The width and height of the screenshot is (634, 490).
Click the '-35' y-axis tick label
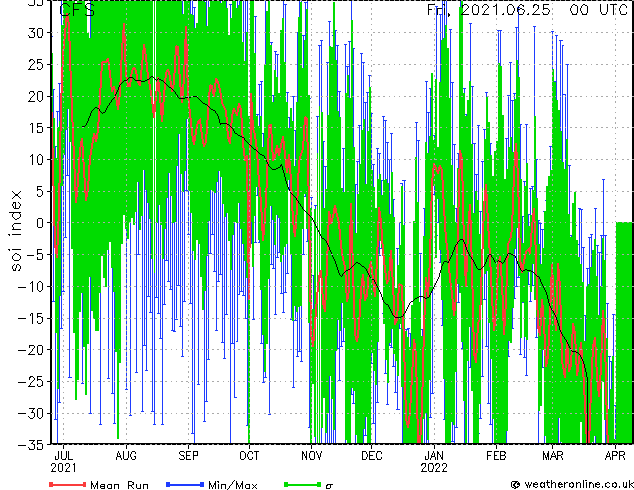[x=31, y=445]
